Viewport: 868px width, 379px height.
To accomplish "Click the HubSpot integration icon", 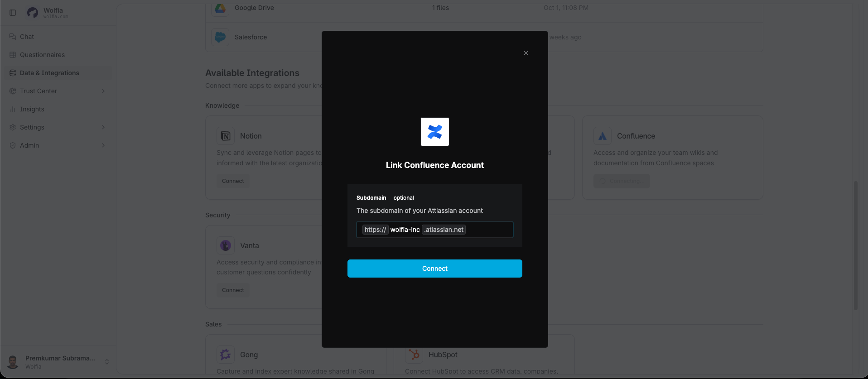I will (414, 355).
